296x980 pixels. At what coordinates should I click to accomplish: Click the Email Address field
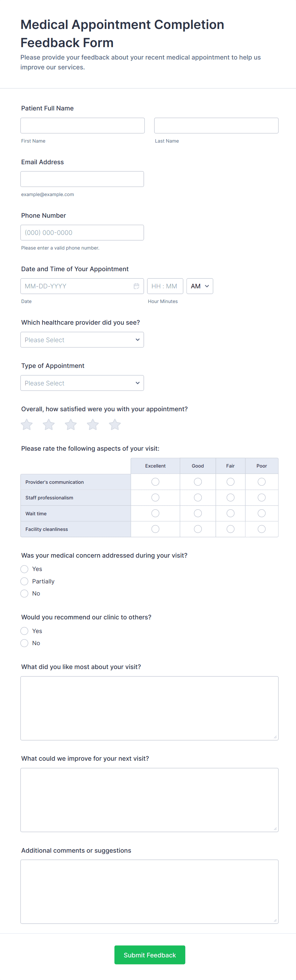coord(82,179)
